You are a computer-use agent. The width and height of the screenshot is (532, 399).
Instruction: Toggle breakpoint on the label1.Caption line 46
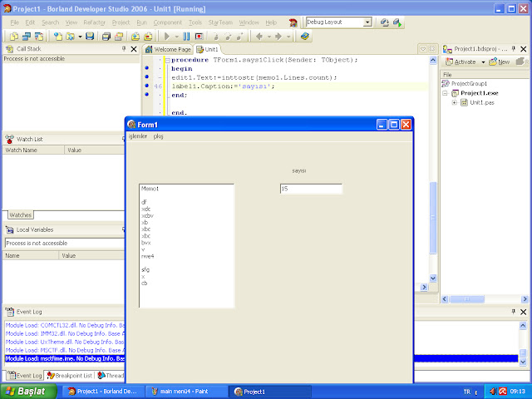[146, 86]
